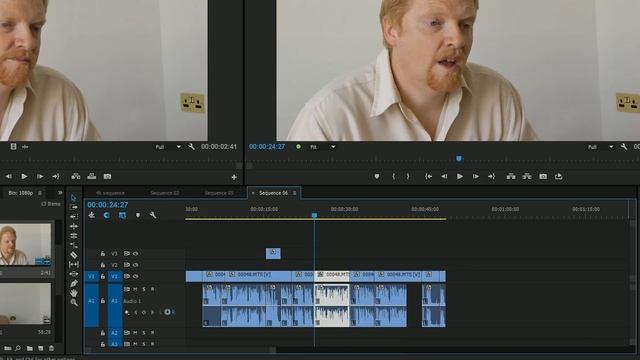Toggle V2 track output eye
The width and height of the screenshot is (640, 360).
pos(136,265)
